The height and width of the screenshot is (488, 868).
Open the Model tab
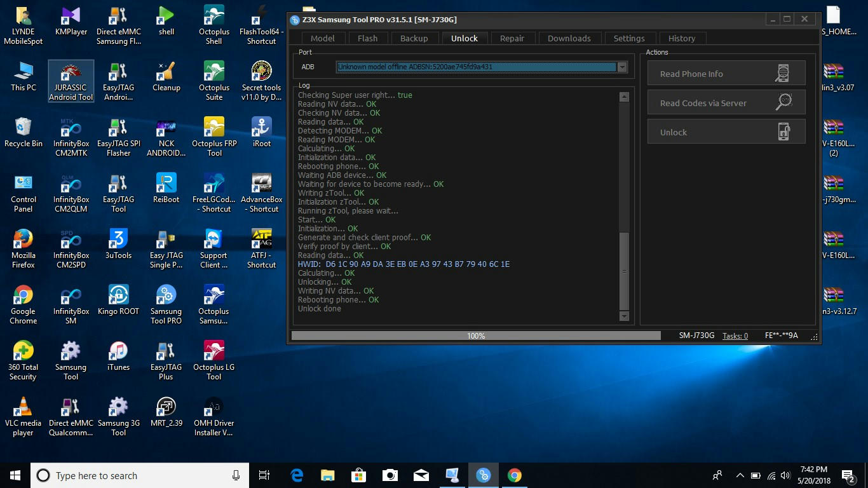(322, 38)
